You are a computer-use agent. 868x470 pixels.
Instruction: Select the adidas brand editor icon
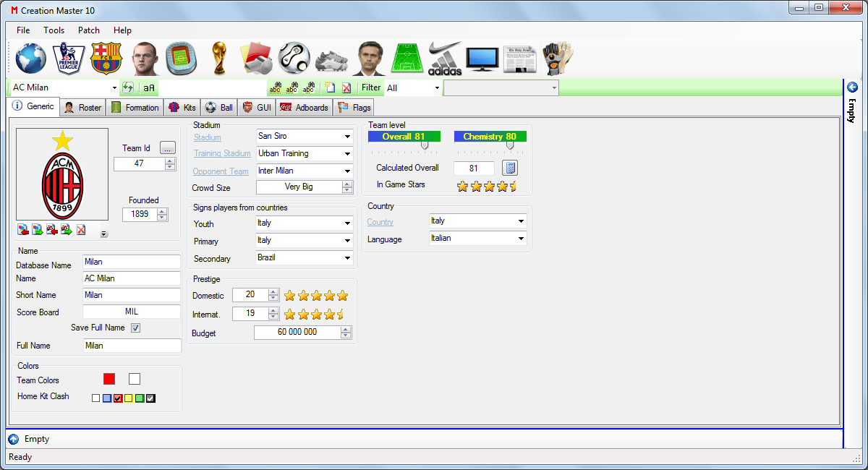[444, 59]
